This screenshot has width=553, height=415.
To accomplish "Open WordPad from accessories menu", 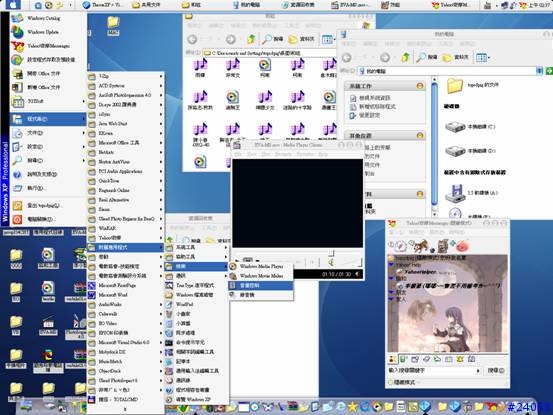I will (196, 304).
